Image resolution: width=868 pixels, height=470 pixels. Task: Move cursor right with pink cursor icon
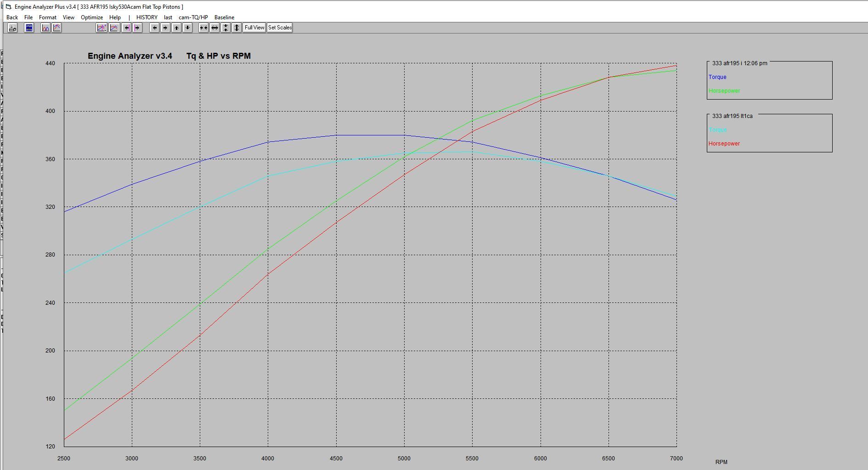click(x=137, y=28)
